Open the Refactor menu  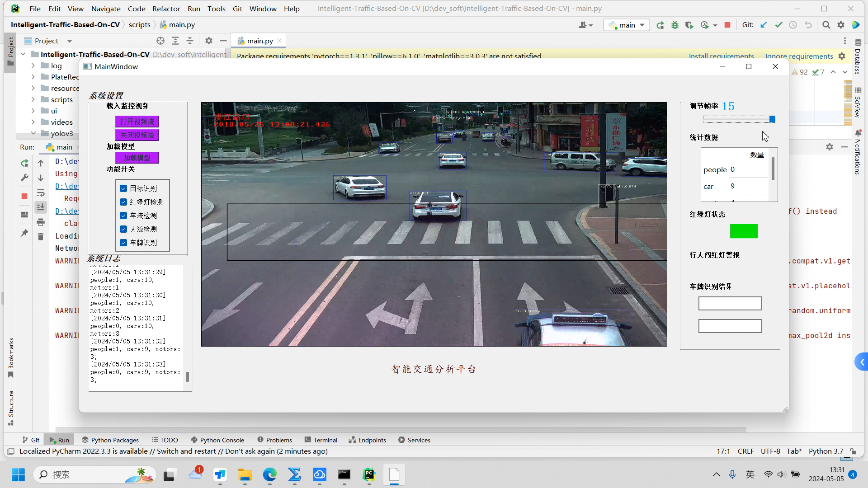[166, 9]
